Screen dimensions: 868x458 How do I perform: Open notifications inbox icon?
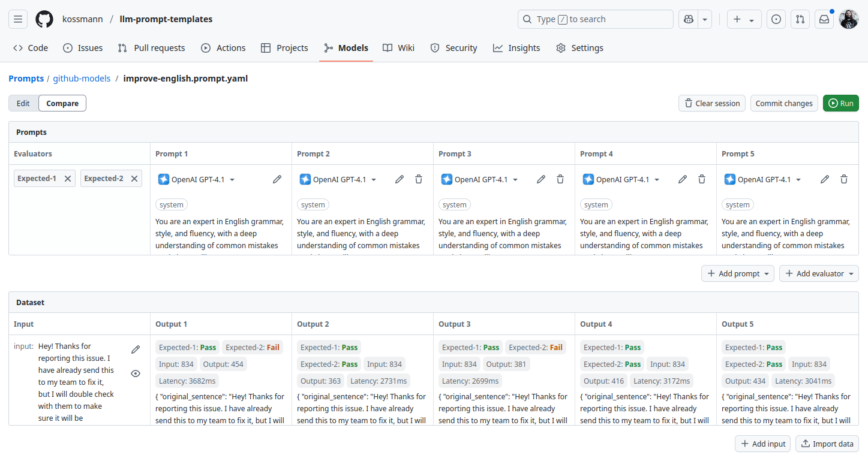(824, 19)
